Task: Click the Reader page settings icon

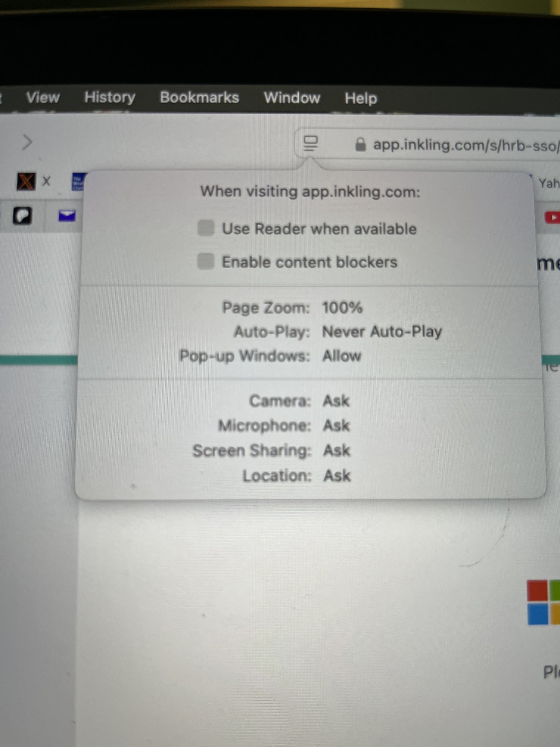Action: coord(310,143)
